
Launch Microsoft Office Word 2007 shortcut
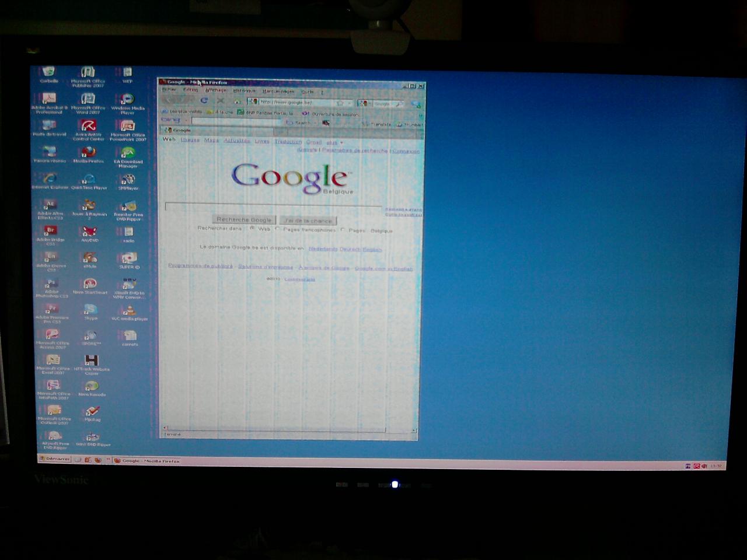[x=88, y=103]
